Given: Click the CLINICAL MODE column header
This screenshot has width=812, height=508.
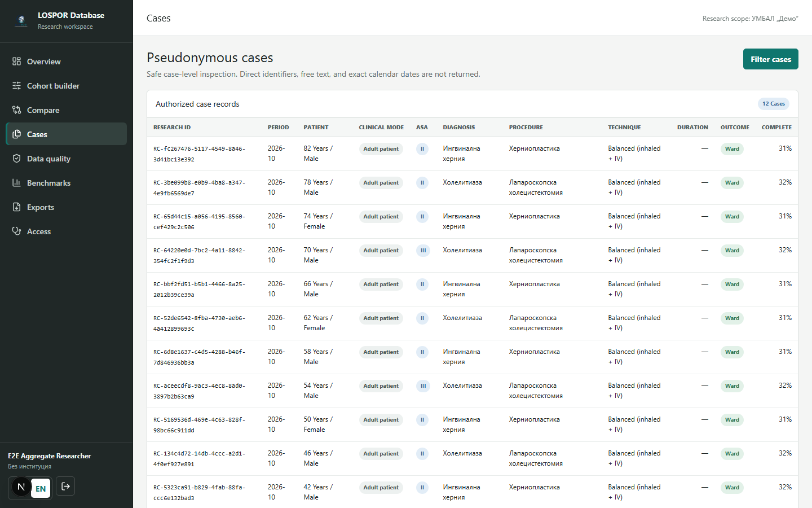Looking at the screenshot, I should [x=381, y=128].
